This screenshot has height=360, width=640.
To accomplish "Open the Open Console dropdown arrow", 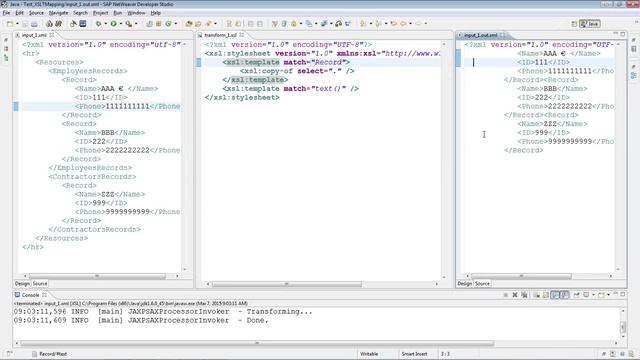I will pyautogui.click(x=609, y=295).
